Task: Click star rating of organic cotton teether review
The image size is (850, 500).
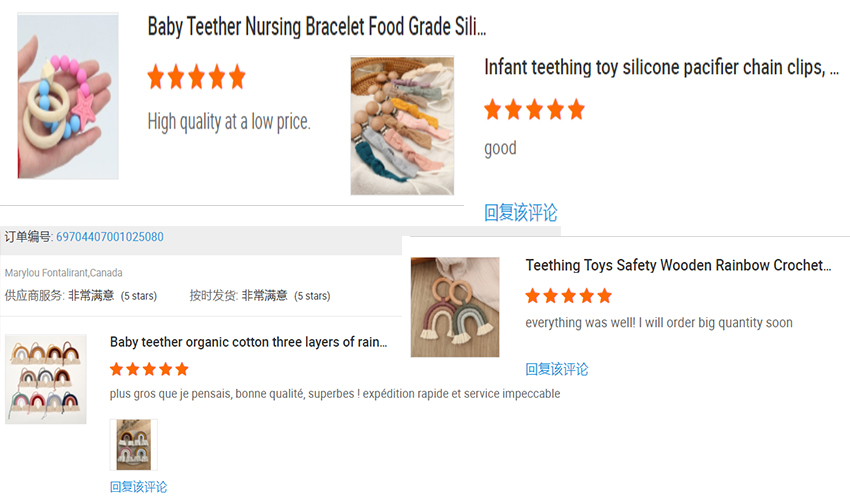Action: point(149,369)
